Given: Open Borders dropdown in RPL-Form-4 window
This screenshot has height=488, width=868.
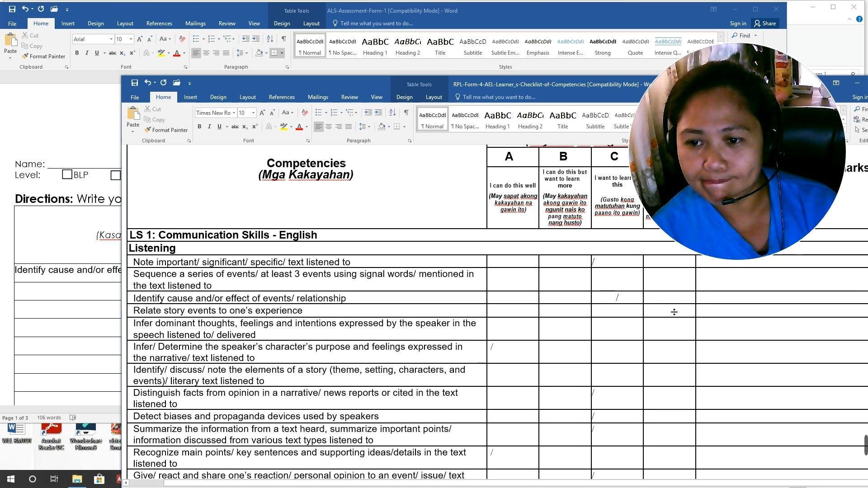Looking at the screenshot, I should 404,127.
